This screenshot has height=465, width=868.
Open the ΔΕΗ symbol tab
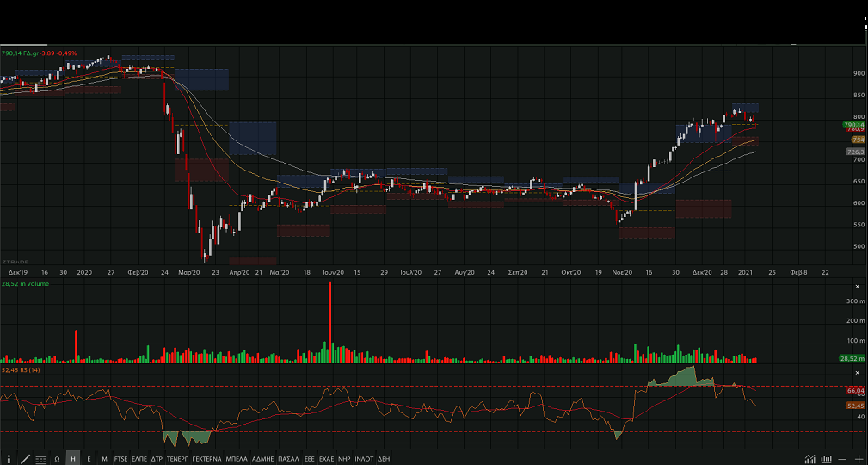coord(384,459)
